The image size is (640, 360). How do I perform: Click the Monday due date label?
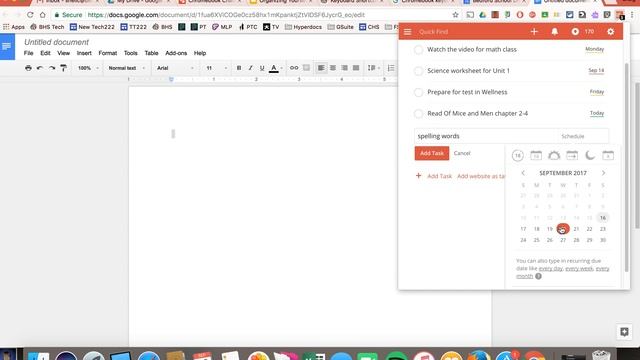(594, 49)
